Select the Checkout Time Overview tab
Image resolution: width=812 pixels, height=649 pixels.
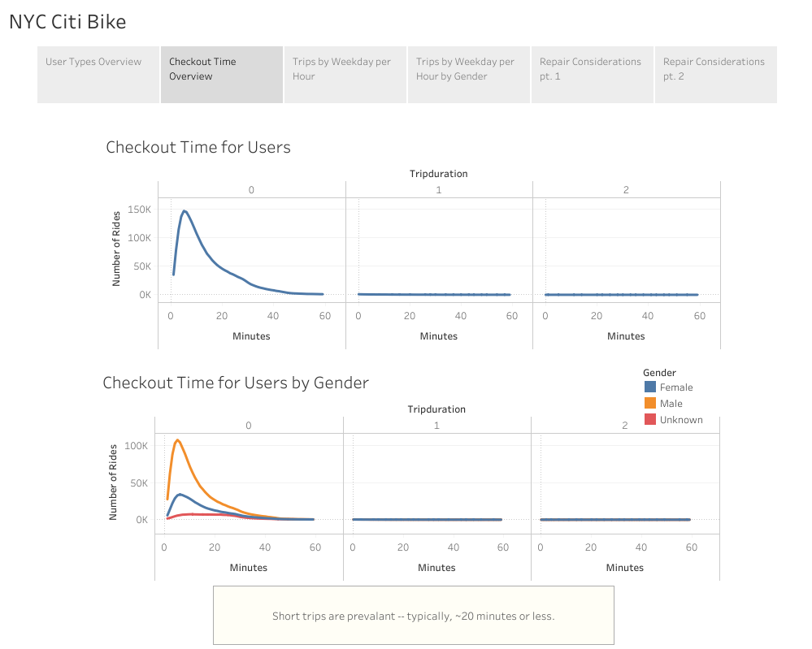pos(222,75)
